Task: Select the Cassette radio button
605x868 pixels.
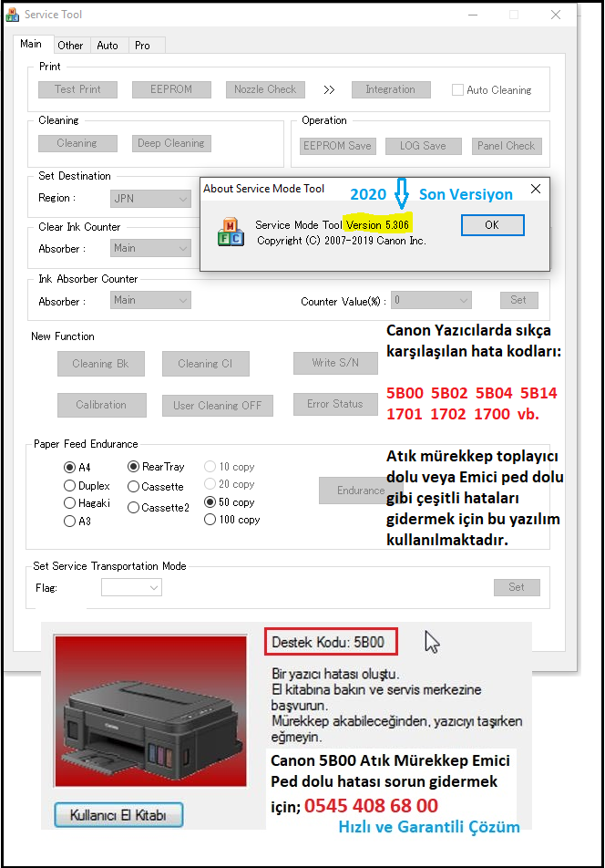Action: click(x=133, y=487)
